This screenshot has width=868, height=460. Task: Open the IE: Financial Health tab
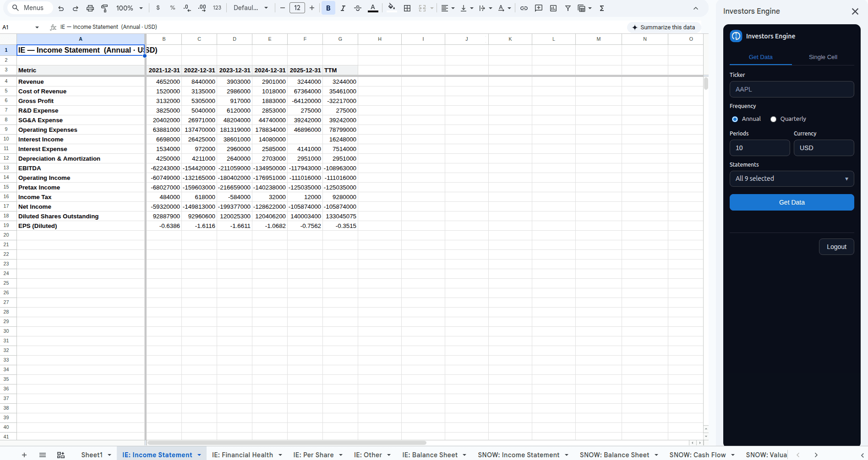242,455
